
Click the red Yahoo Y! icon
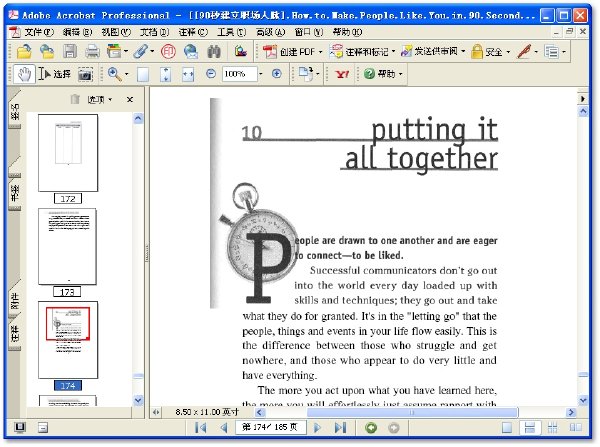point(342,73)
